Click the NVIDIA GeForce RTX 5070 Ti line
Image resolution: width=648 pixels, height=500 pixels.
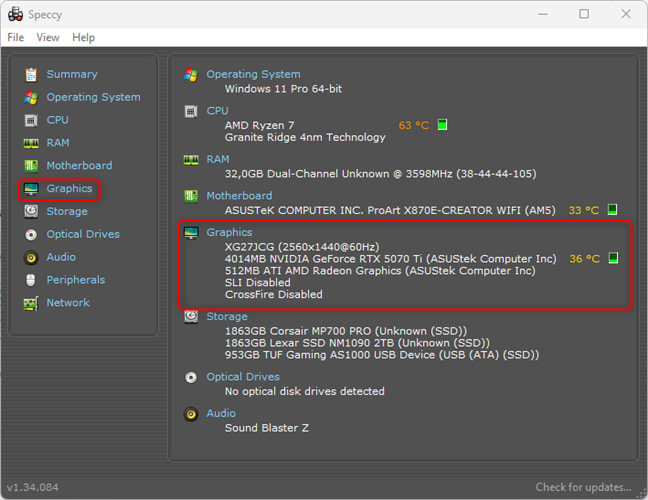point(391,259)
